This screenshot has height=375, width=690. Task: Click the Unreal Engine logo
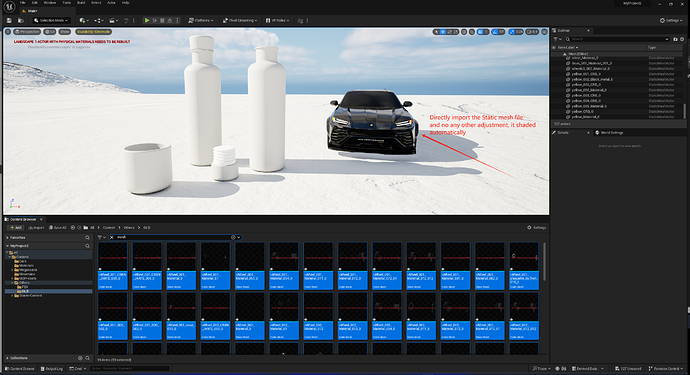9,7
